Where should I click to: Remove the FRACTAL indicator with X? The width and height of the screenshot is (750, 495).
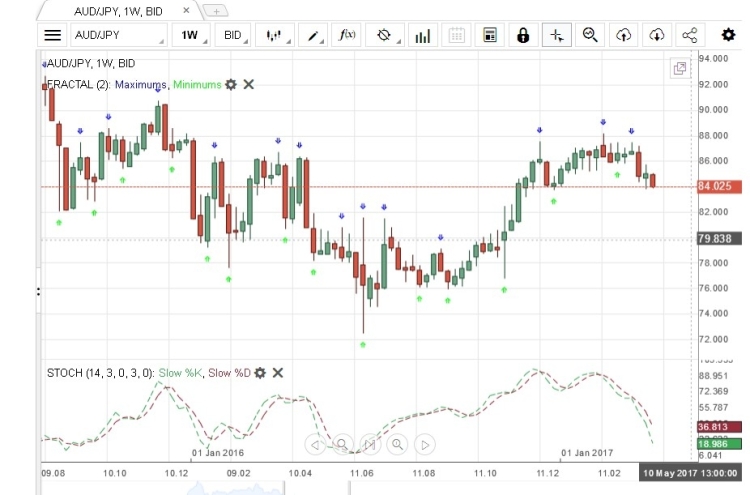coord(249,84)
